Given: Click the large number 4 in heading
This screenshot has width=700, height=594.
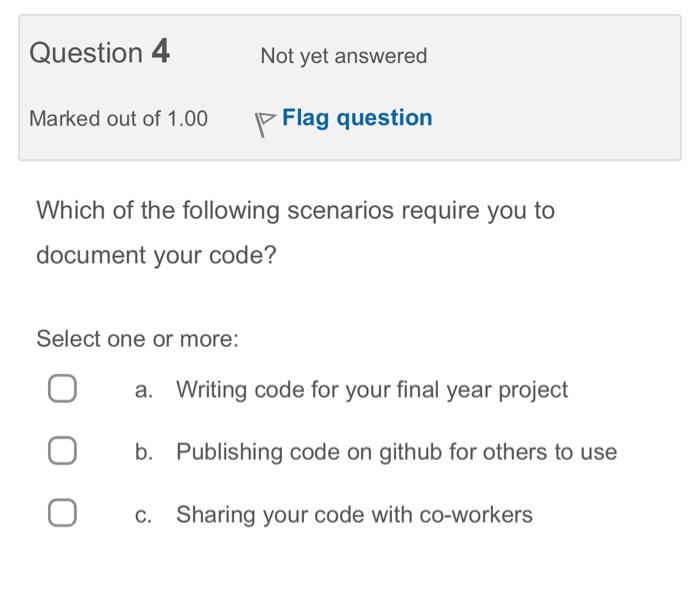Looking at the screenshot, I should pyautogui.click(x=160, y=52).
